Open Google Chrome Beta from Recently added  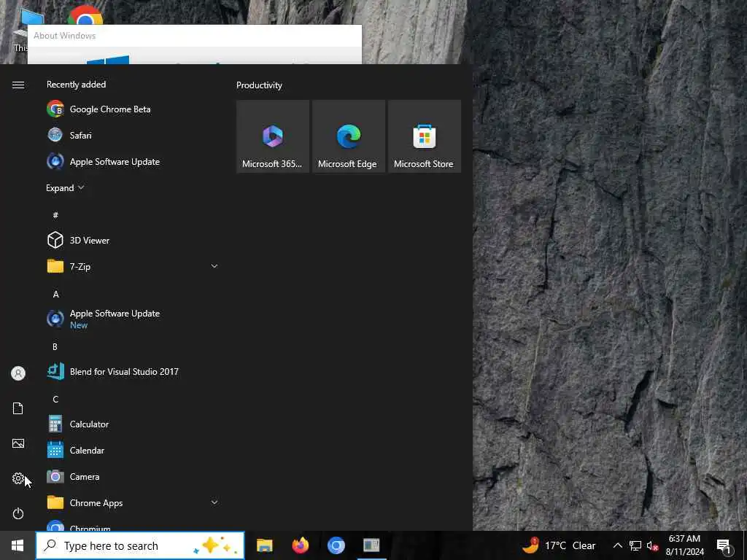[x=132, y=109]
